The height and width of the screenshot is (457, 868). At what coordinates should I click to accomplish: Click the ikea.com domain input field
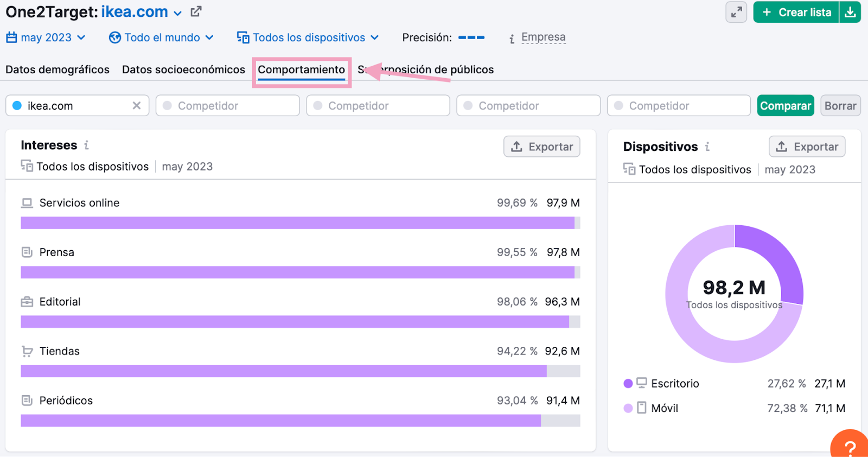click(78, 105)
